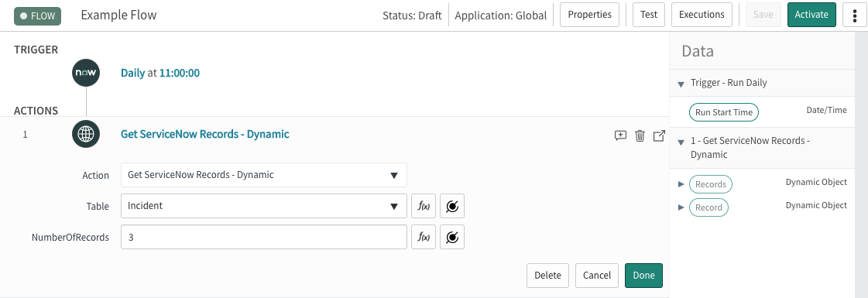Click the globe action step icon

[x=86, y=134]
